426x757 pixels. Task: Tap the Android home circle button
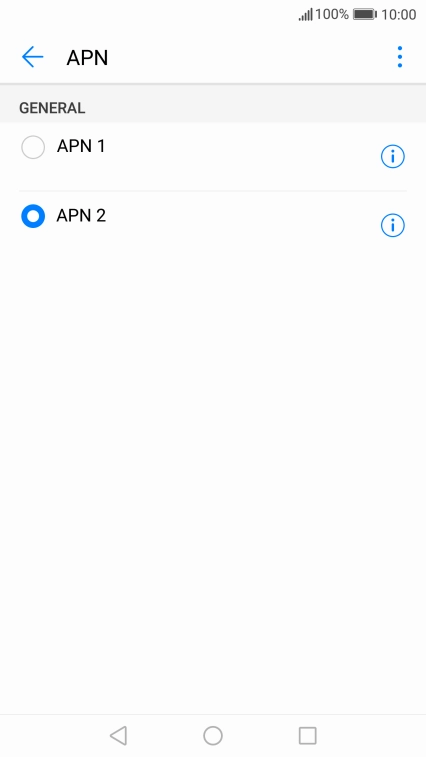coord(213,736)
